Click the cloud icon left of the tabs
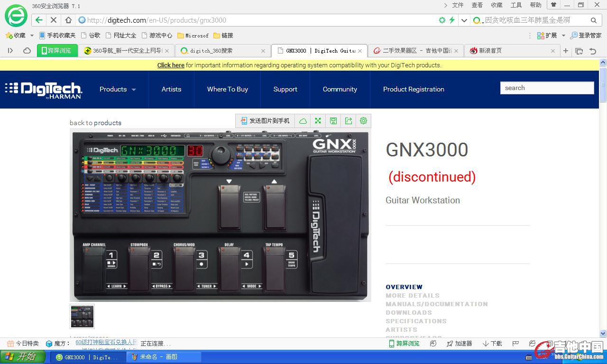This screenshot has width=607, height=364. coord(27,51)
